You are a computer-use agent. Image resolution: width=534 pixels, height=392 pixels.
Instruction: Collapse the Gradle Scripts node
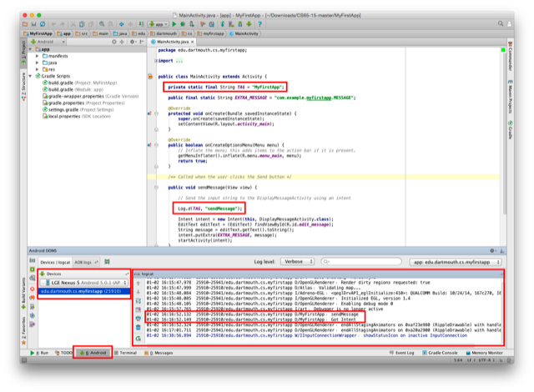coord(31,76)
